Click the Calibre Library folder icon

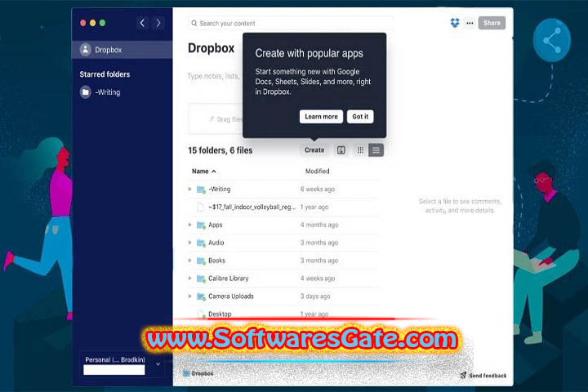(x=201, y=278)
